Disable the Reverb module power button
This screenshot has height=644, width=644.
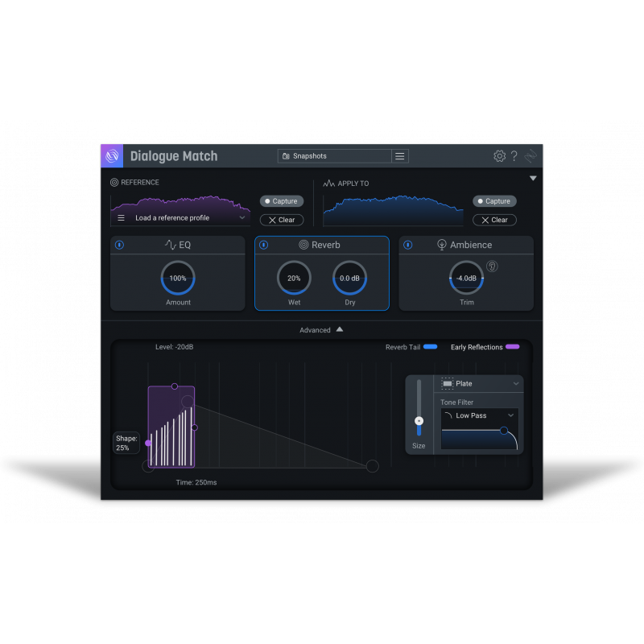point(264,245)
